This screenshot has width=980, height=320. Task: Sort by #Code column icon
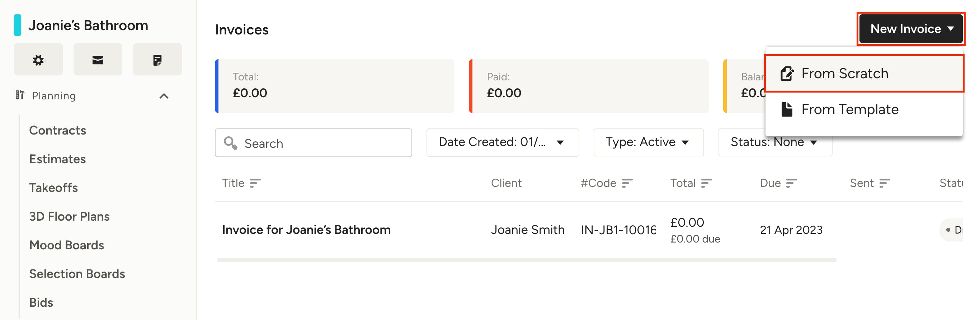(627, 183)
